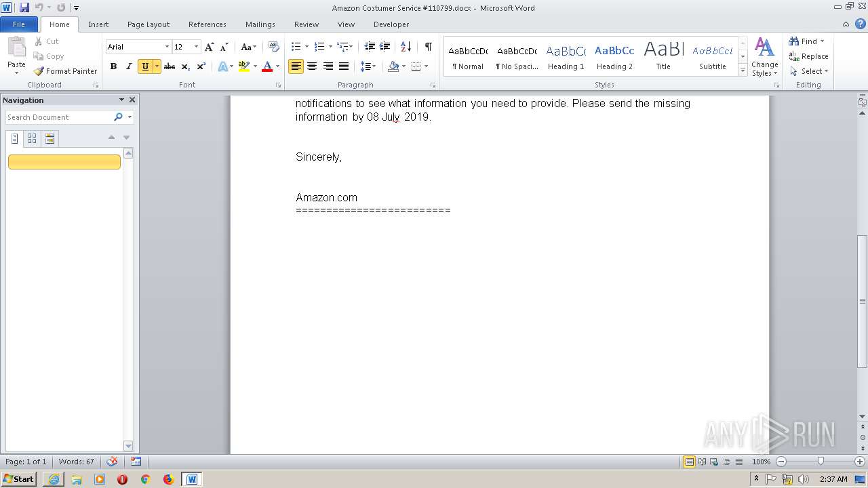The image size is (868, 488).
Task: Open Google Chrome from the taskbar
Action: (x=145, y=479)
